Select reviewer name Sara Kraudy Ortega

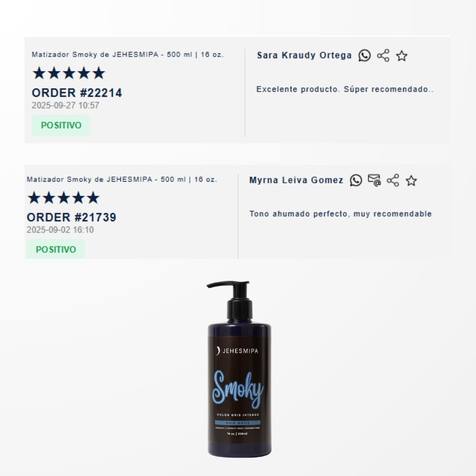point(304,55)
